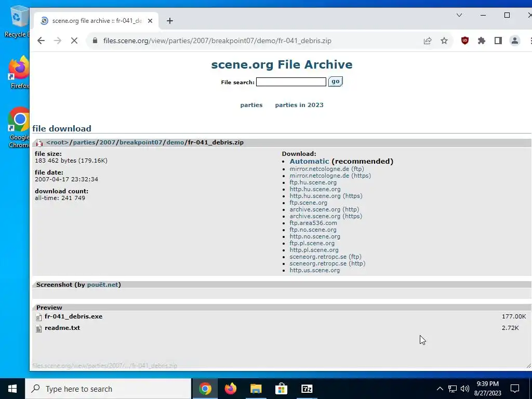Download from mirror.netcologne.de (https)
532x399 pixels.
tap(330, 176)
